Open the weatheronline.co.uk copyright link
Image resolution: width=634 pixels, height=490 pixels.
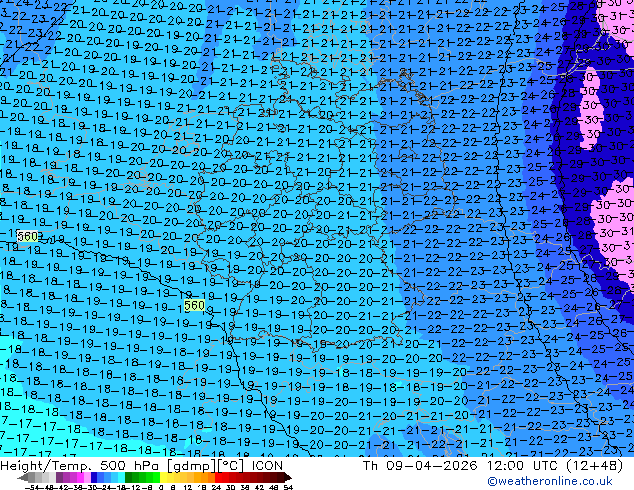550,481
